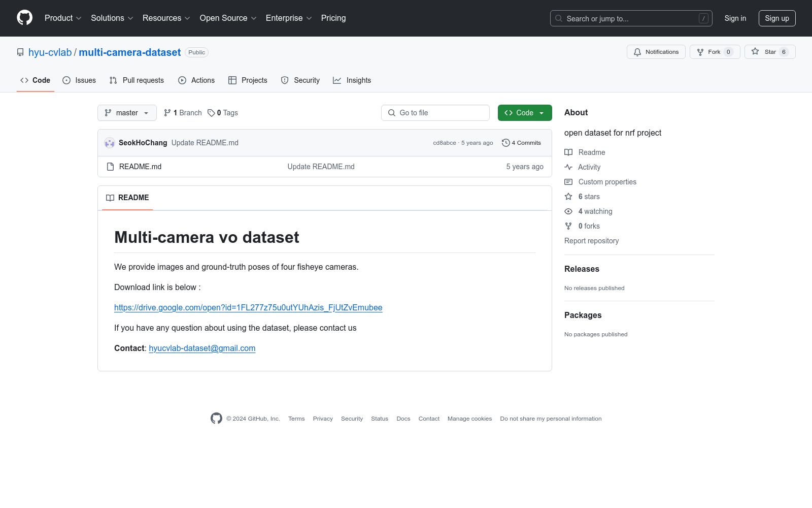Click the Sign up button
This screenshot has height=508, width=812.
coord(777,18)
